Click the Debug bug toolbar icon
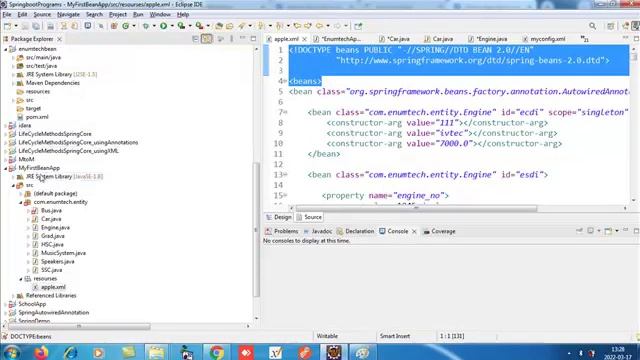The image size is (640, 360). coord(146,26)
